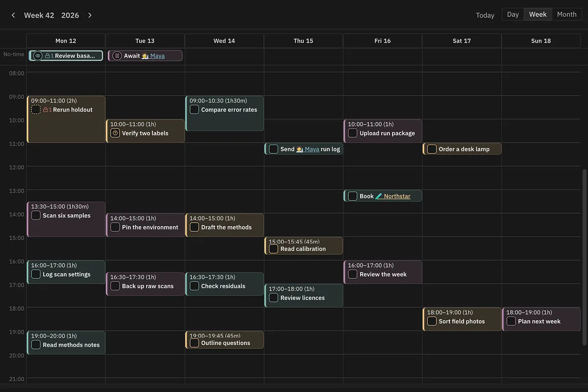Image resolution: width=588 pixels, height=392 pixels.
Task: Go to the previous week
Action: [x=13, y=15]
